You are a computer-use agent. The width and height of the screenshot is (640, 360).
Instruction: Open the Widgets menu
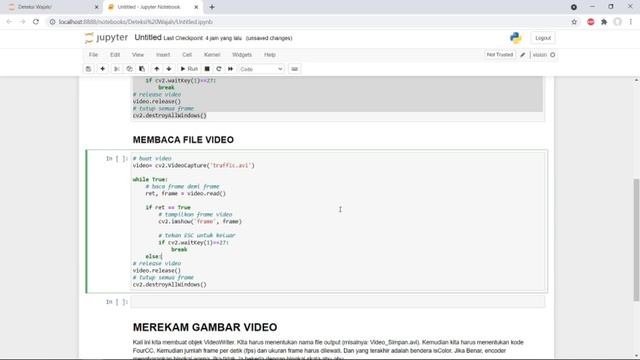click(242, 55)
